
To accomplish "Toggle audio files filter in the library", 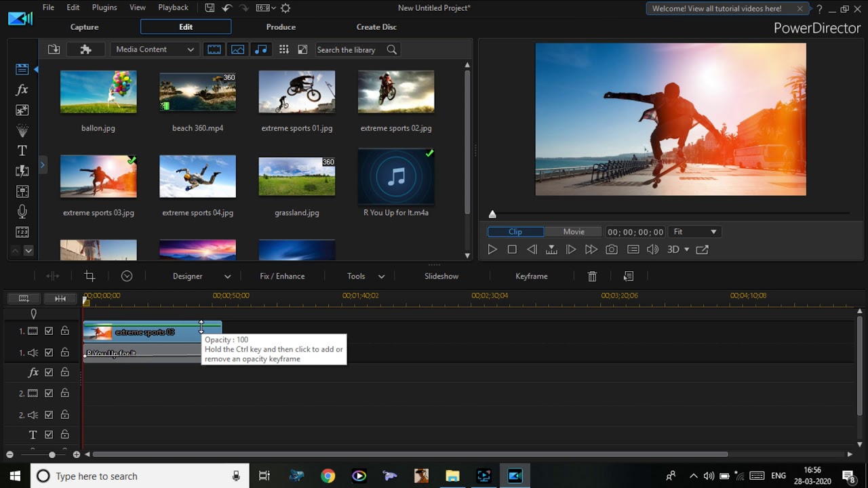I will tap(260, 49).
